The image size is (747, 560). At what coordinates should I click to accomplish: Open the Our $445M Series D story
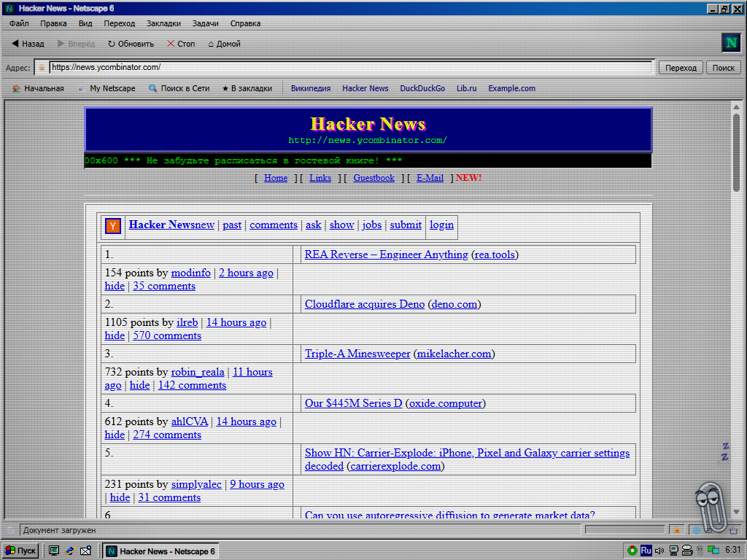tap(354, 403)
